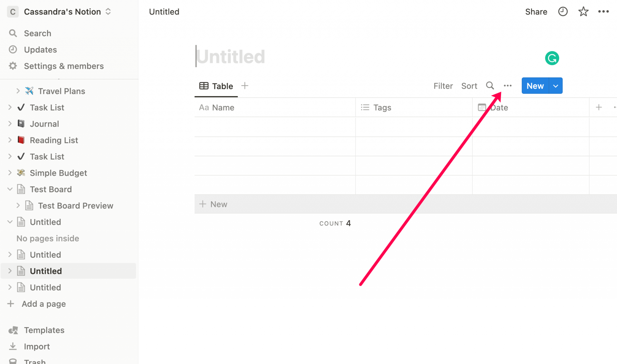Click the Untitled page title field
The image size is (617, 364).
pyautogui.click(x=230, y=56)
